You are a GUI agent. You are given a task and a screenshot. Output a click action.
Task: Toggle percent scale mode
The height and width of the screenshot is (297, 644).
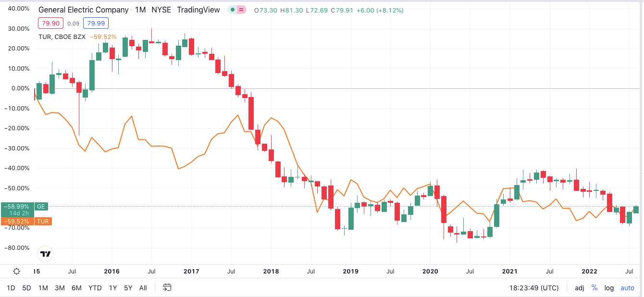(594, 288)
